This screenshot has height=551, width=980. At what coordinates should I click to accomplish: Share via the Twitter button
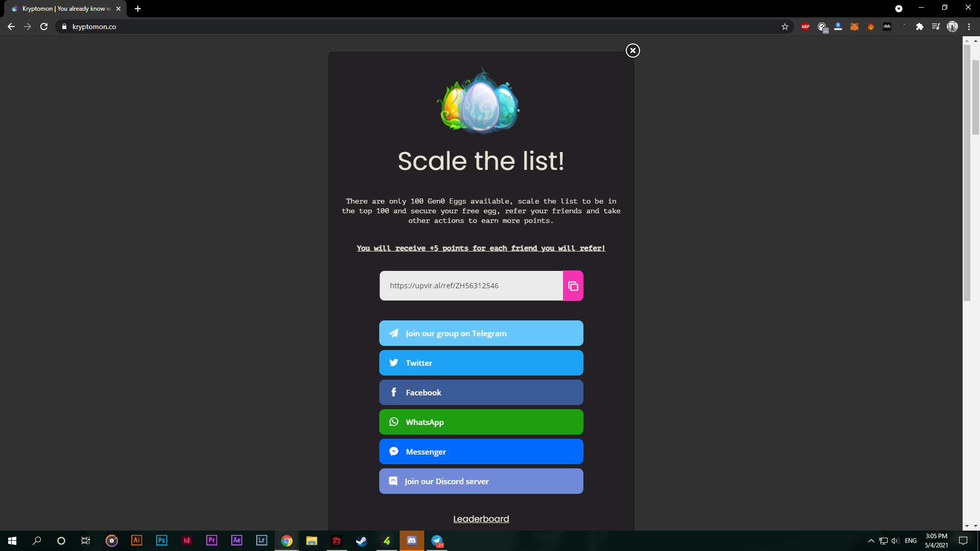point(481,363)
